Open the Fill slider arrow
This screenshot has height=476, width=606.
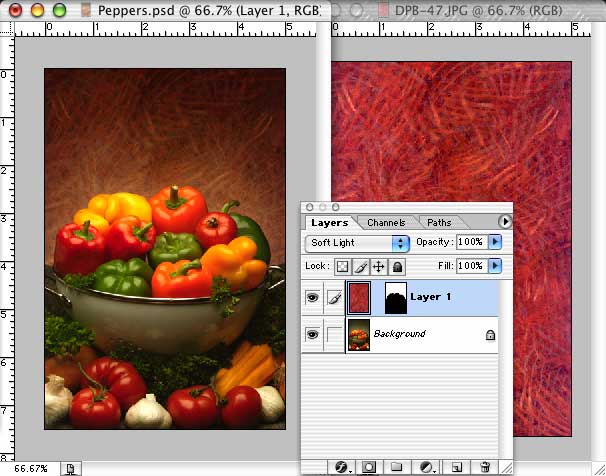click(x=495, y=266)
